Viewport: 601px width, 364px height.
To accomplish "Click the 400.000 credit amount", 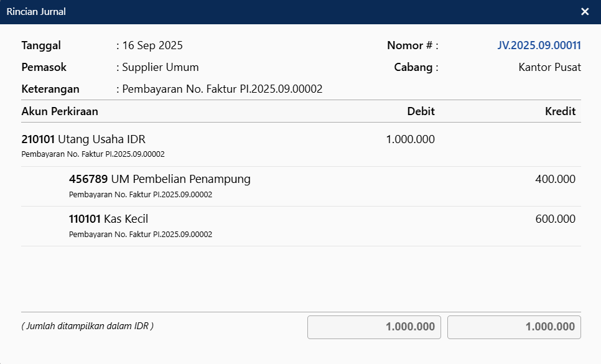I will [x=555, y=179].
